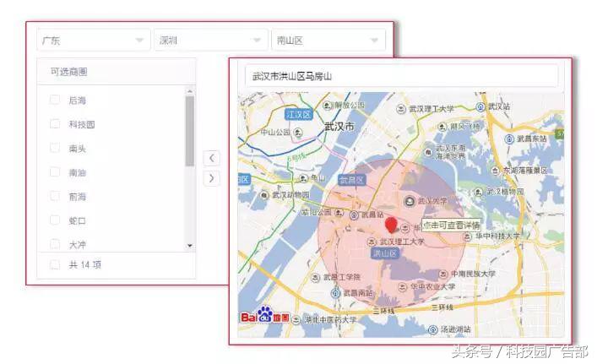The width and height of the screenshot is (597, 364).
Task: Click scrollbar down arrow in 可选商圈 list
Action: (190, 246)
